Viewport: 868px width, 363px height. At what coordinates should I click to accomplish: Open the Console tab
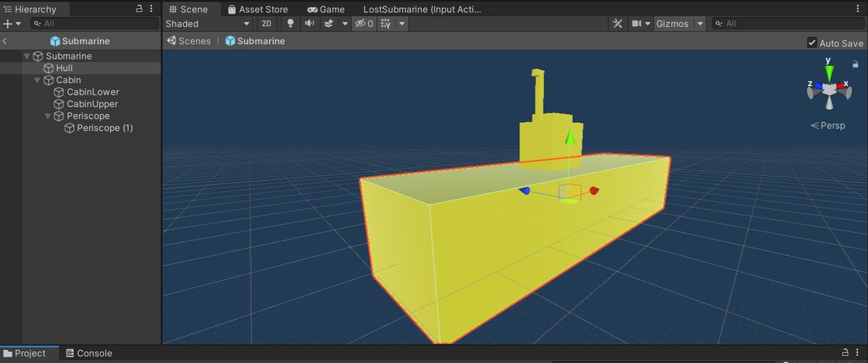[x=89, y=354]
